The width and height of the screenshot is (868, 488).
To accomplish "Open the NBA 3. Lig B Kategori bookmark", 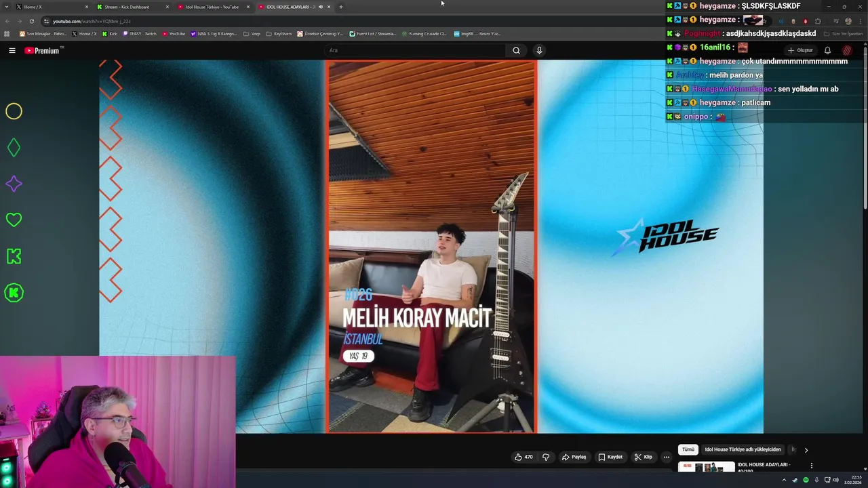I will click(x=214, y=34).
